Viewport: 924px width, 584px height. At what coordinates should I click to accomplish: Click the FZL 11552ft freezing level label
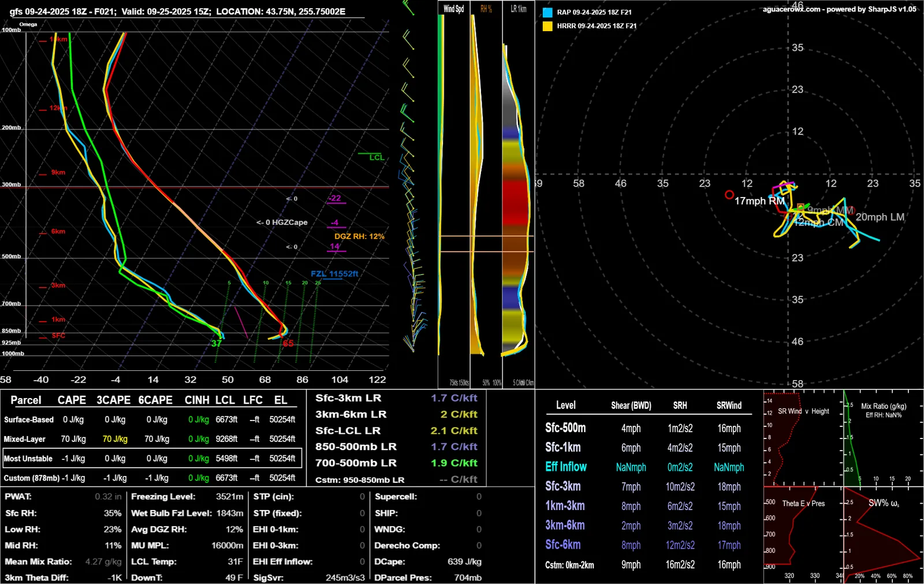(x=334, y=274)
